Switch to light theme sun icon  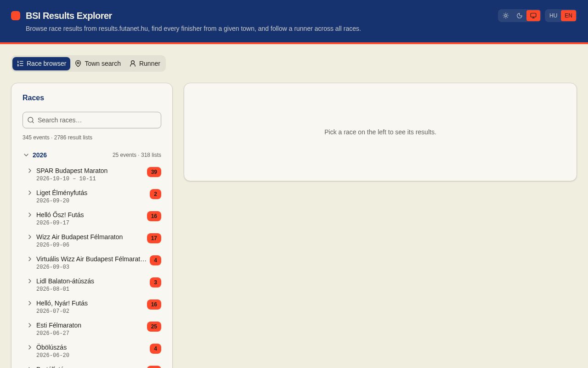click(506, 16)
